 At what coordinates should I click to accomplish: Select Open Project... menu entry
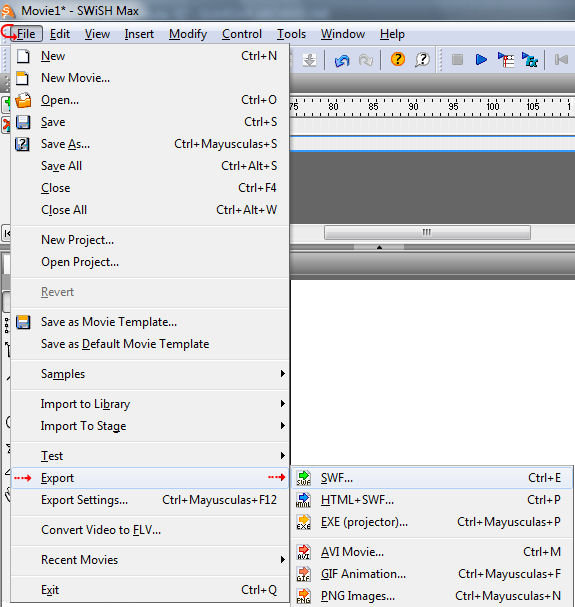[149, 262]
